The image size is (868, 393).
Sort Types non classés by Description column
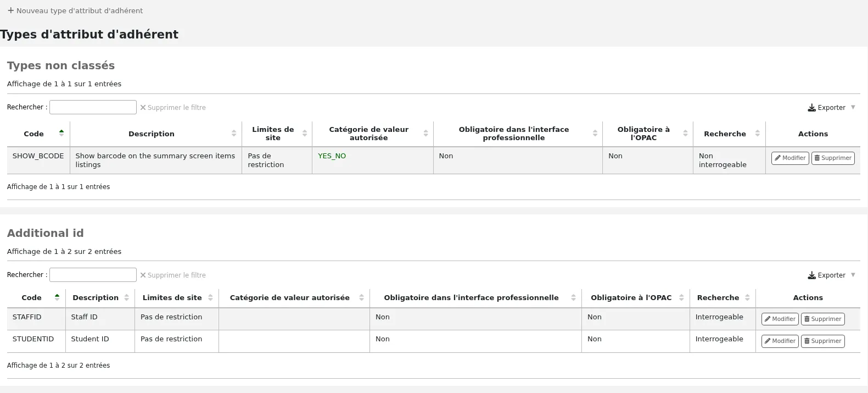pyautogui.click(x=156, y=134)
